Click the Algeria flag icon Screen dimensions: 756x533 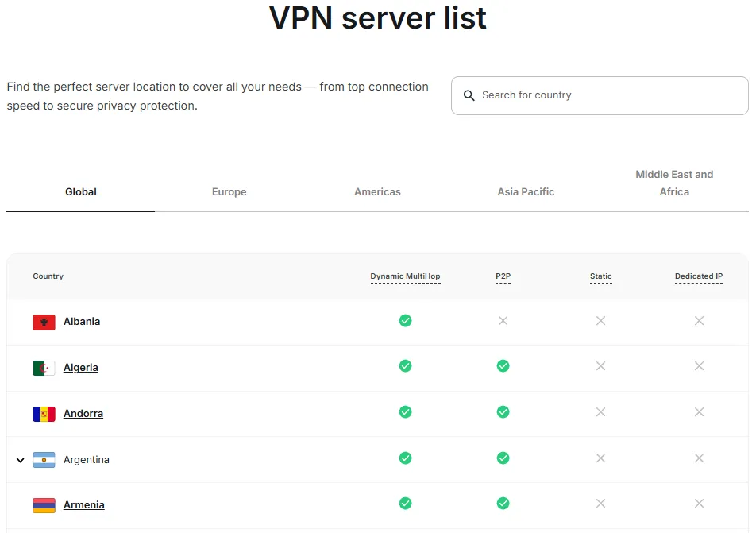tap(44, 368)
